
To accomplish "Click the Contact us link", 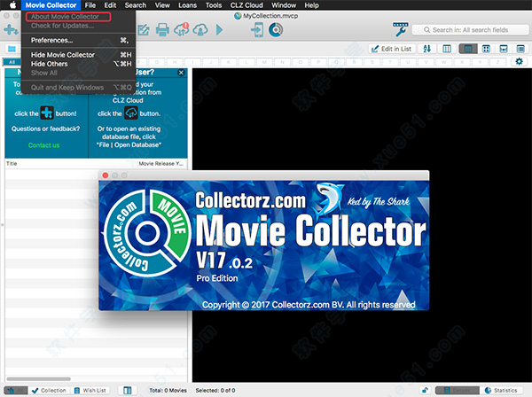I will [43, 145].
